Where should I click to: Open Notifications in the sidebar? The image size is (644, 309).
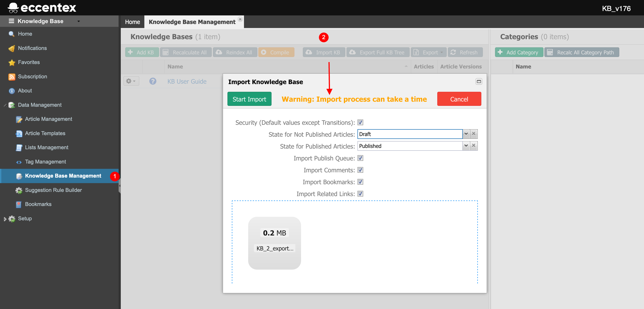point(32,48)
